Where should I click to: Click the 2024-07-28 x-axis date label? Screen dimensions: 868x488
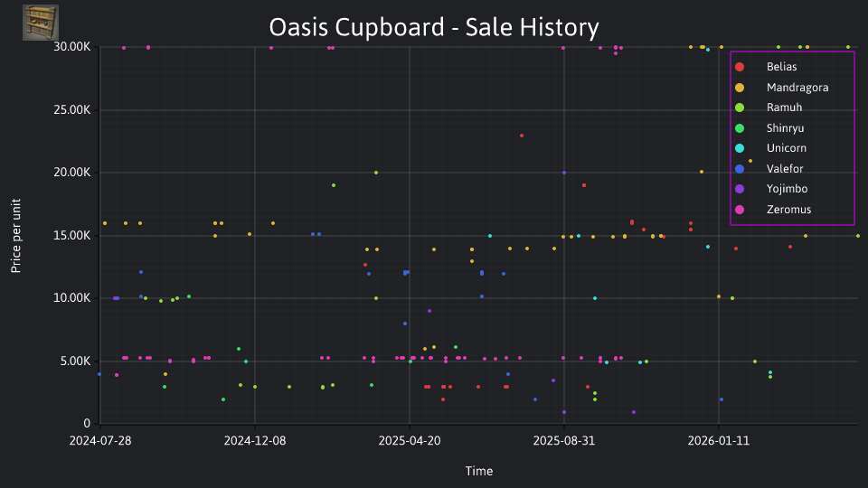tap(100, 441)
